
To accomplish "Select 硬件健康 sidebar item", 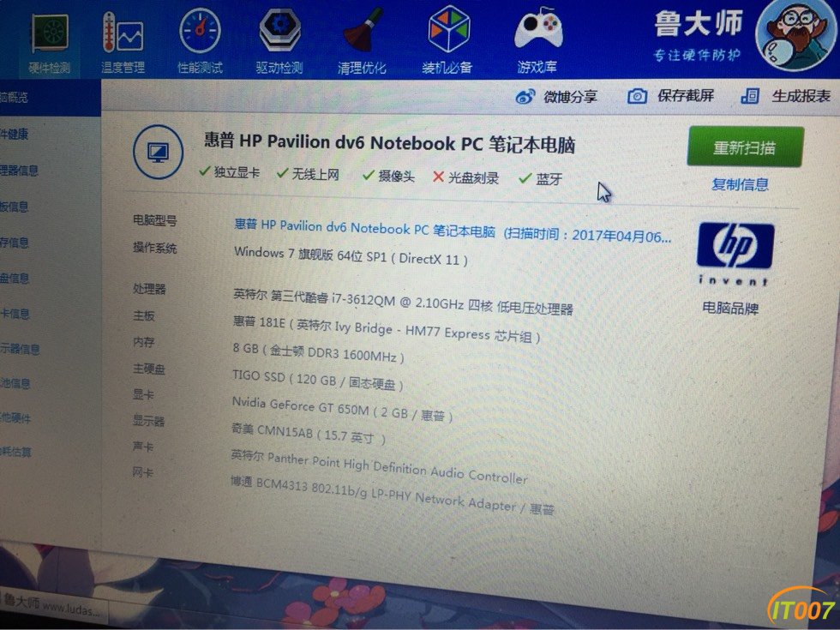I will 15,134.
